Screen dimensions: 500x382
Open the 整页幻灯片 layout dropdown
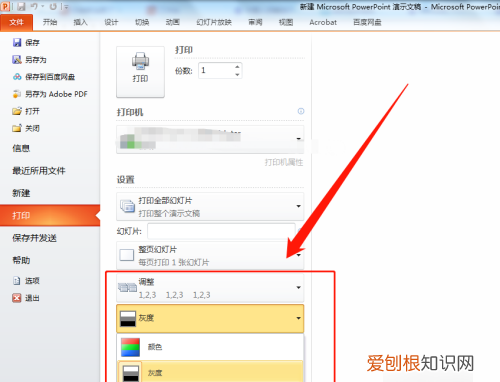tap(210, 255)
